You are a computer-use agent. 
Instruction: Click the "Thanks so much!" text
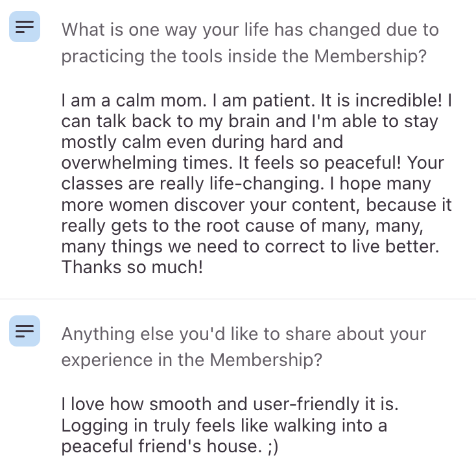(x=132, y=267)
